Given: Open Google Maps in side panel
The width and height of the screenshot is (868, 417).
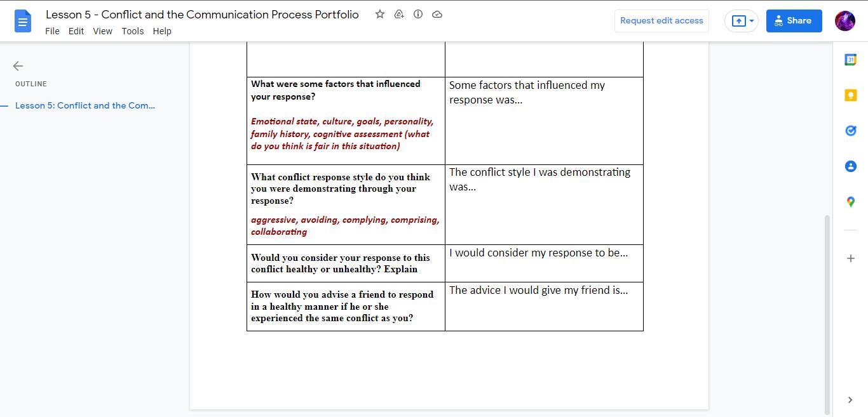Looking at the screenshot, I should point(850,202).
